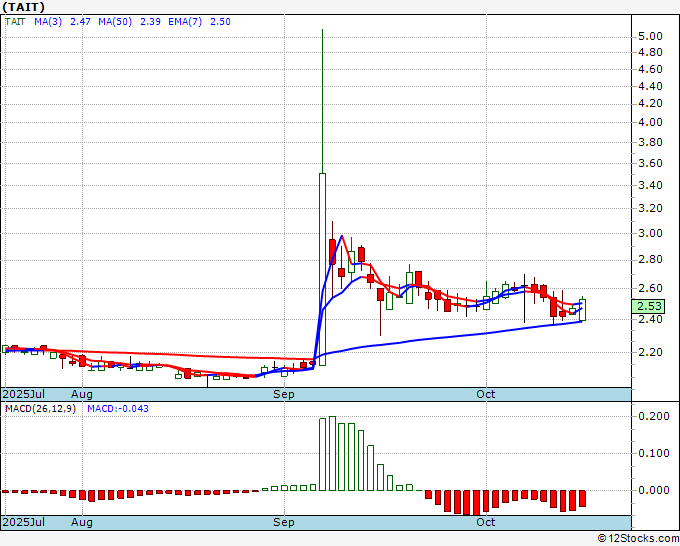Click the MACD(26,12,9) indicator label
This screenshot has width=680, height=546.
pyautogui.click(x=40, y=409)
